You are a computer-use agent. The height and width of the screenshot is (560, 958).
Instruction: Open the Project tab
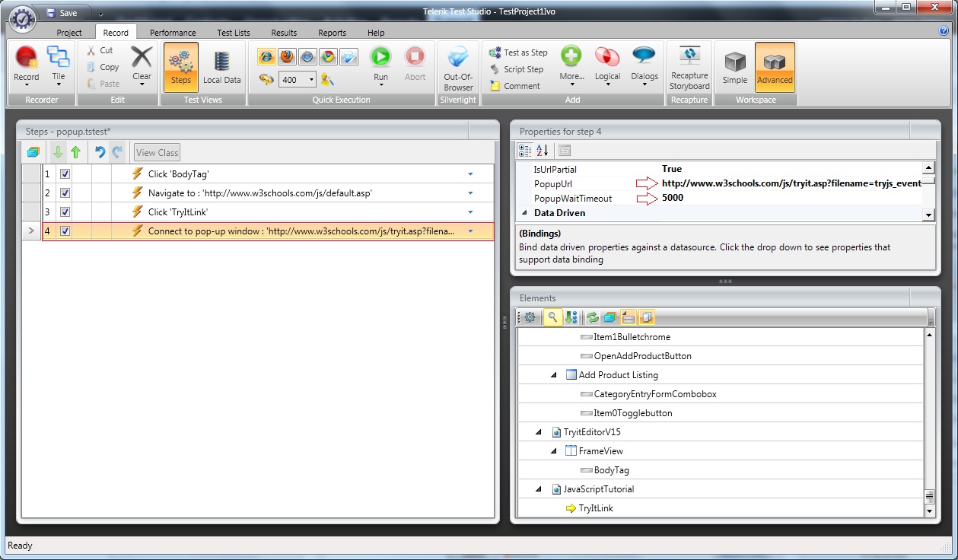tap(69, 33)
